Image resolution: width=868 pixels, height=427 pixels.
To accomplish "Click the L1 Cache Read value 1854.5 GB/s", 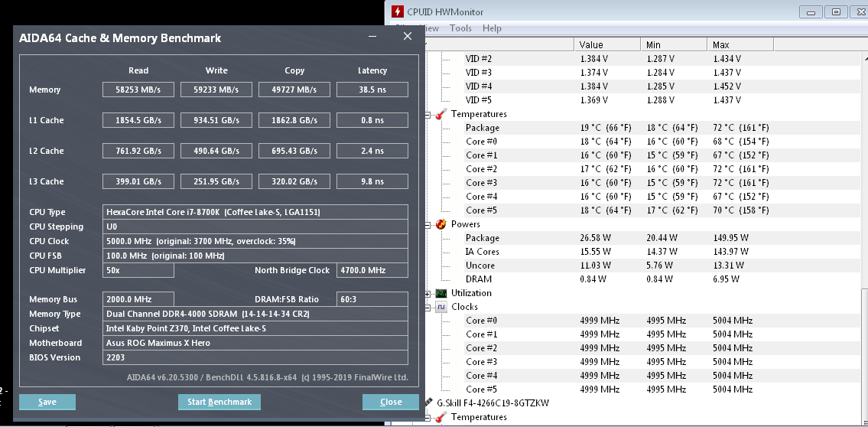I will (x=138, y=120).
